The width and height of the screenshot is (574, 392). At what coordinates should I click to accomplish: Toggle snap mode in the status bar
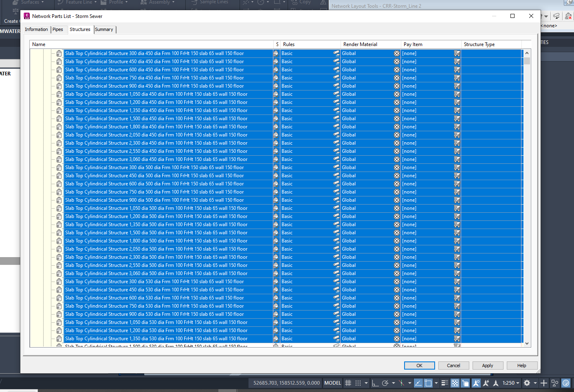(358, 383)
